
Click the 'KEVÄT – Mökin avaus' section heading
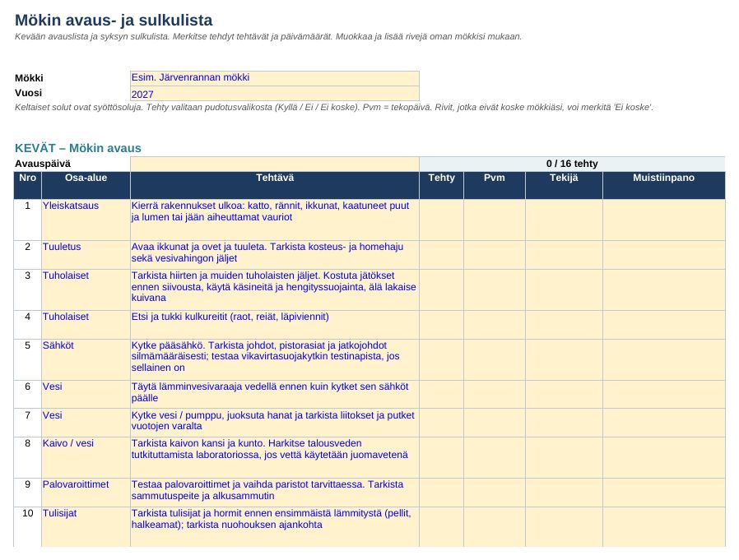pos(77,148)
